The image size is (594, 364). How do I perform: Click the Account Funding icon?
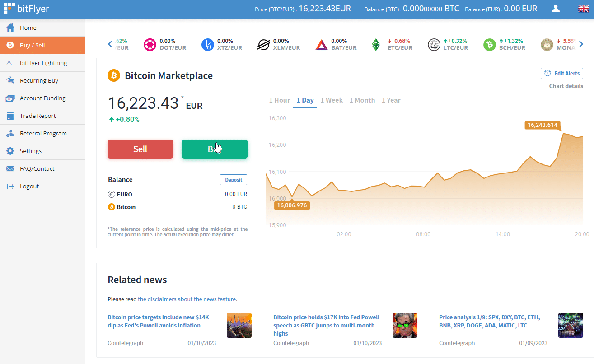(10, 98)
